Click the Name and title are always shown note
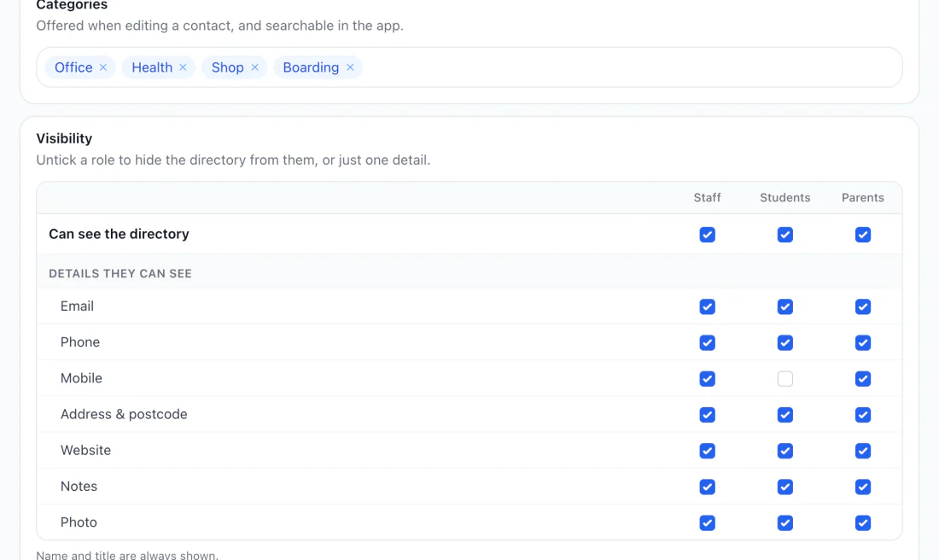This screenshot has height=560, width=939. (127, 555)
